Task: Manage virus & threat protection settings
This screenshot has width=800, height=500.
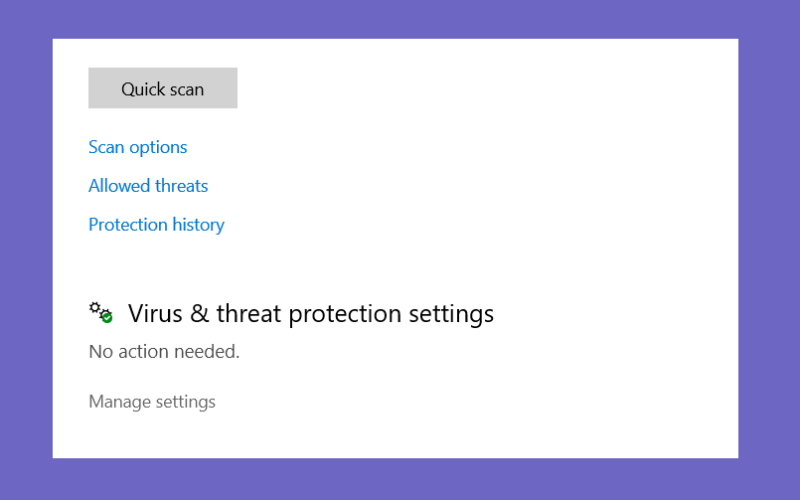Action: (152, 402)
